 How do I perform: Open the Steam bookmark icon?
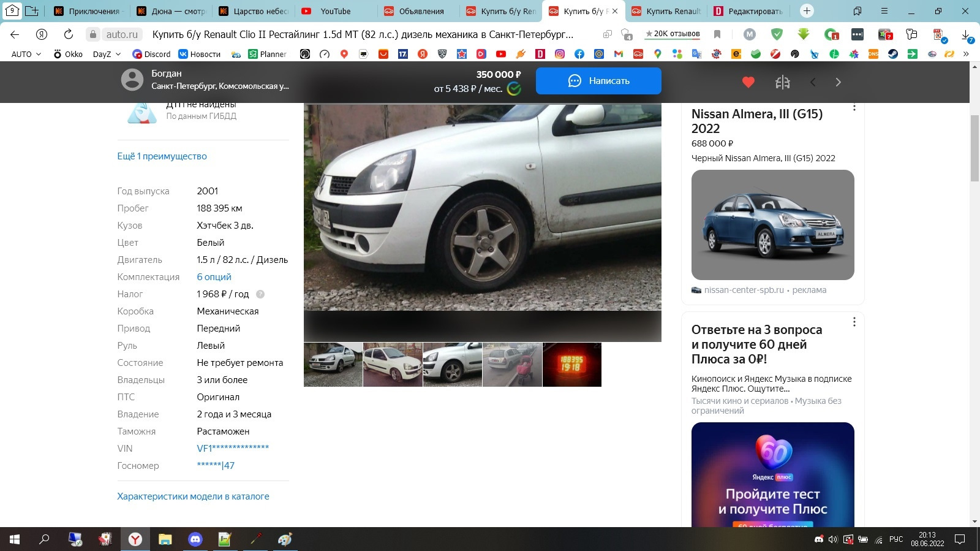coord(893,54)
